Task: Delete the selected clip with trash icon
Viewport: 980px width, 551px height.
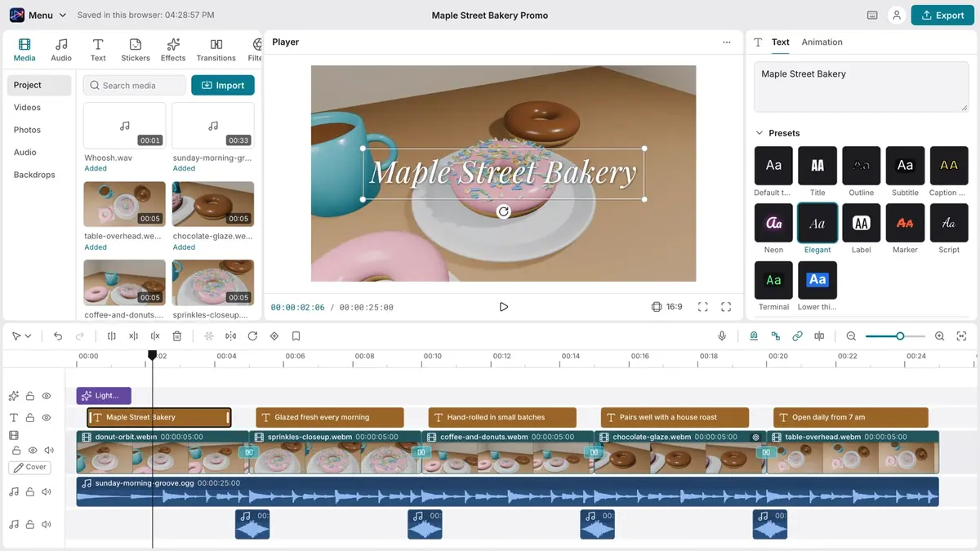Action: [177, 335]
